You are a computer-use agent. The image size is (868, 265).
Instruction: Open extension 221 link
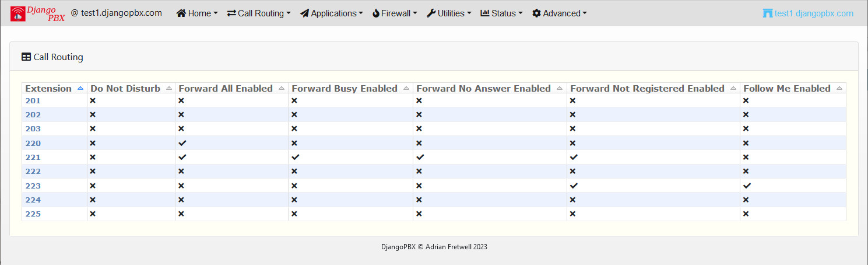tap(33, 157)
